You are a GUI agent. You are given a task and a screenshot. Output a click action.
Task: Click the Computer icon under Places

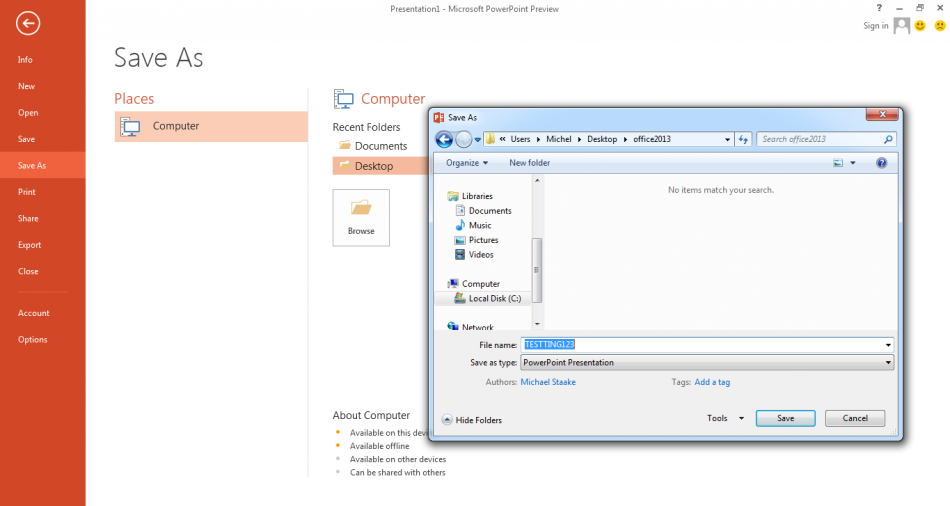(130, 127)
